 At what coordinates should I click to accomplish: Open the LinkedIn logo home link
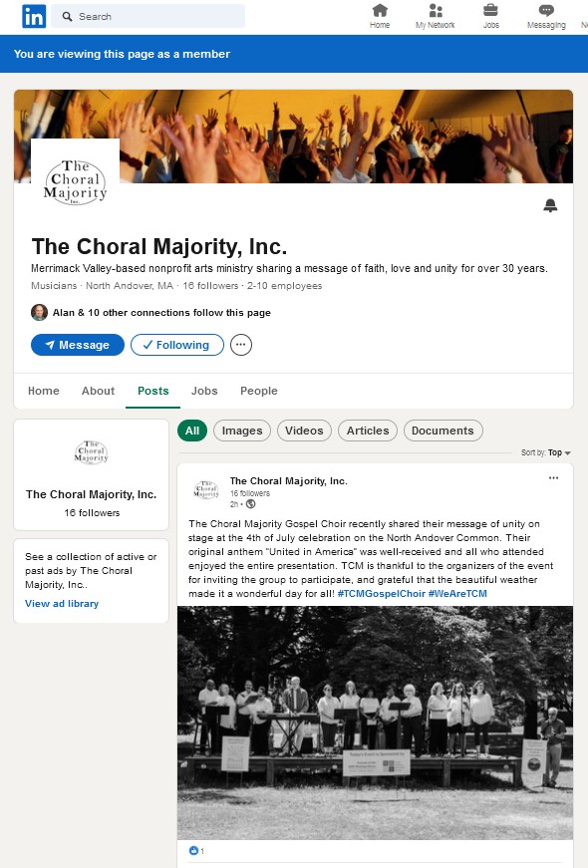[x=34, y=17]
